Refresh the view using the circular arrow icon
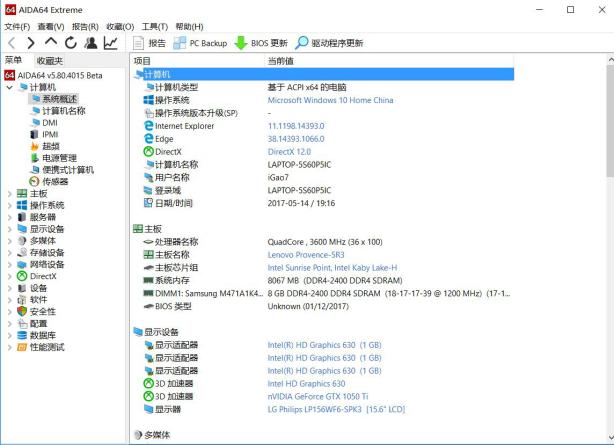 (x=70, y=42)
